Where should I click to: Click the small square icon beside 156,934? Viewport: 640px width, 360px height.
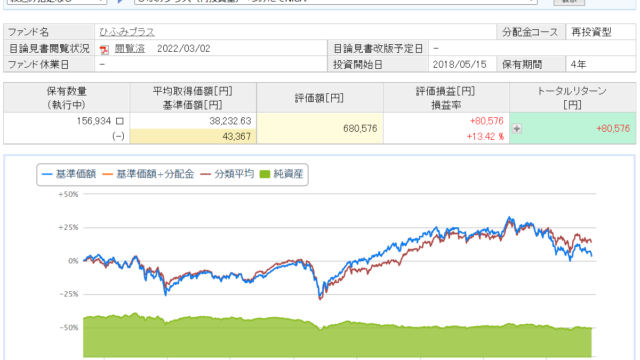coord(120,121)
